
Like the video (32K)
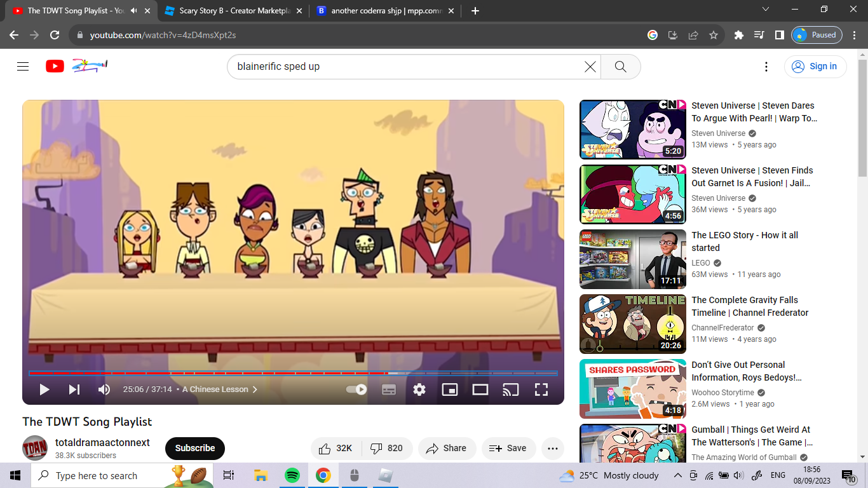point(336,448)
